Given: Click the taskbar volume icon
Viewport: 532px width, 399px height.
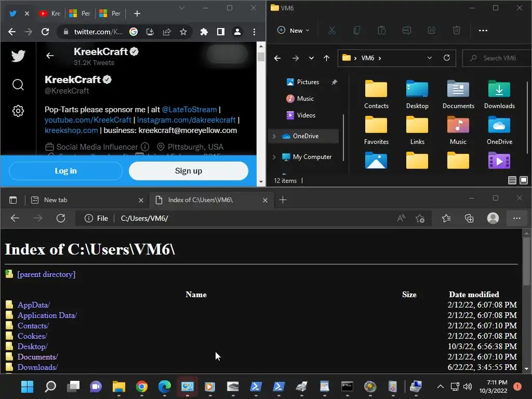Looking at the screenshot, I should [468, 387].
